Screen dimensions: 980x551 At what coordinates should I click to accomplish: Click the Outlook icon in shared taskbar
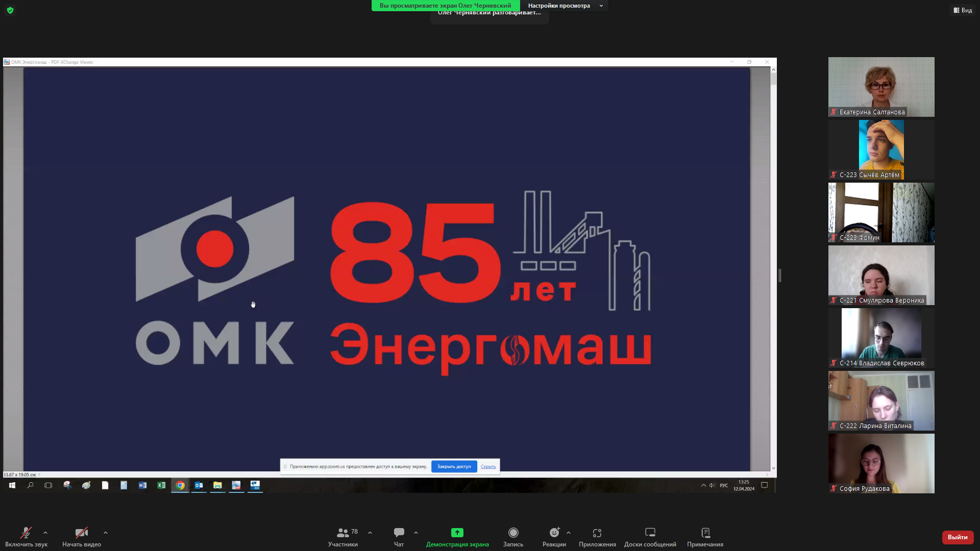pos(199,485)
